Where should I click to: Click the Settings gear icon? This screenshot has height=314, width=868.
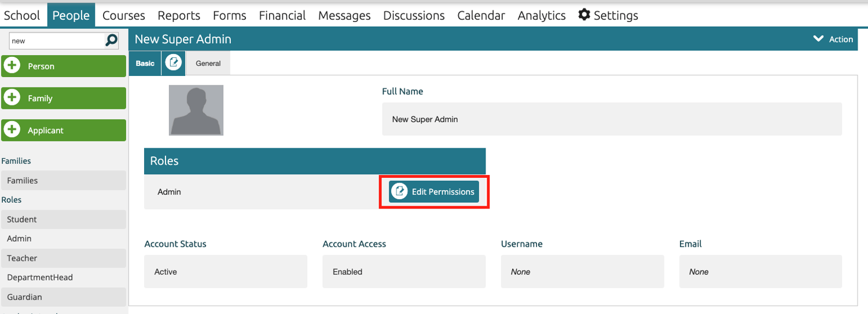pyautogui.click(x=584, y=15)
